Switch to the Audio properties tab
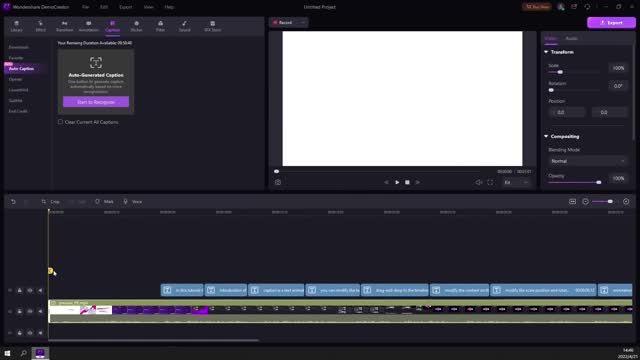This screenshot has width=640, height=360. pos(571,38)
